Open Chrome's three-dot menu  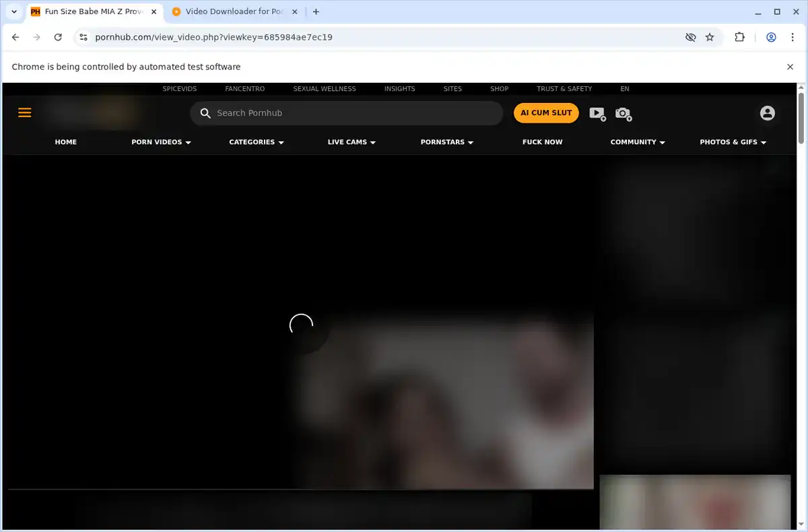[791, 37]
